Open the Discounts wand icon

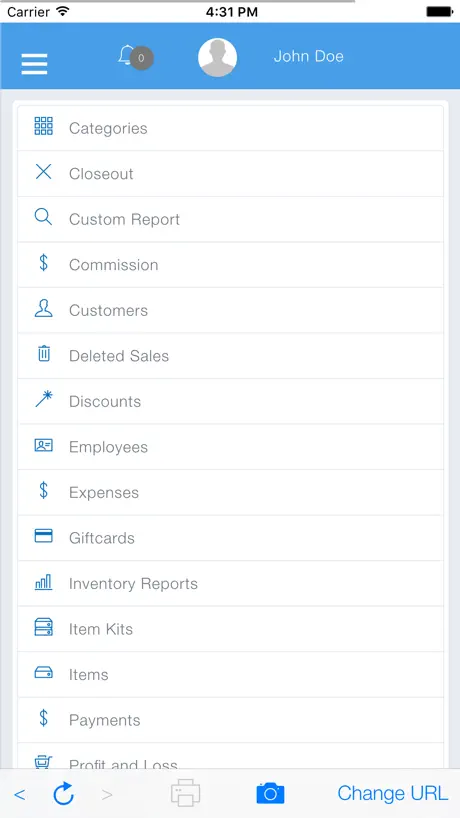coord(44,399)
